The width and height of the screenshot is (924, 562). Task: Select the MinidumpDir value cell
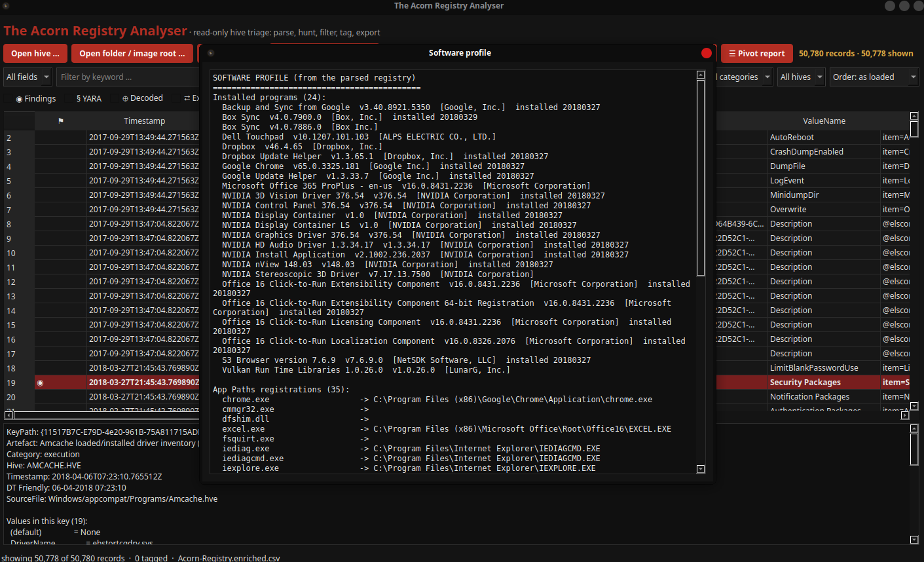pos(824,195)
